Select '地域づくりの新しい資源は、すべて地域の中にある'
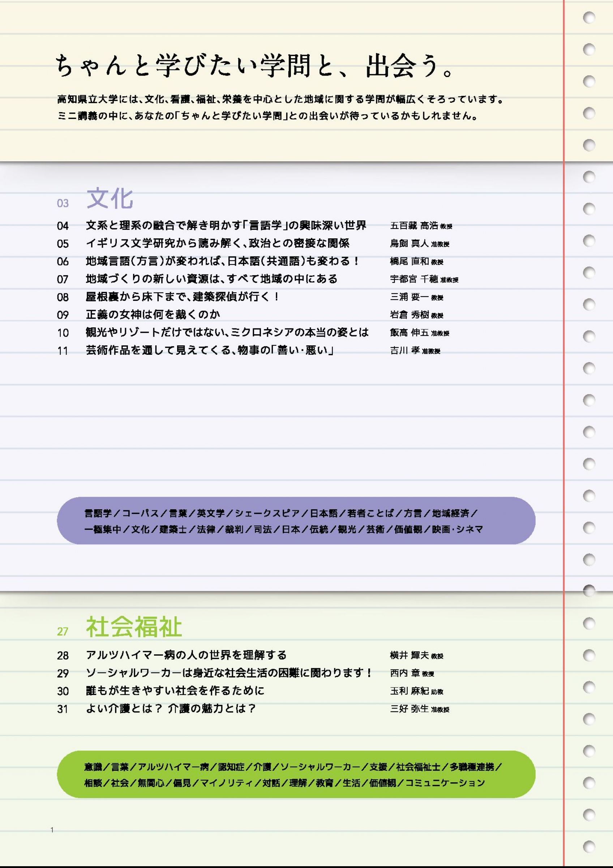The width and height of the screenshot is (613, 868). click(211, 279)
